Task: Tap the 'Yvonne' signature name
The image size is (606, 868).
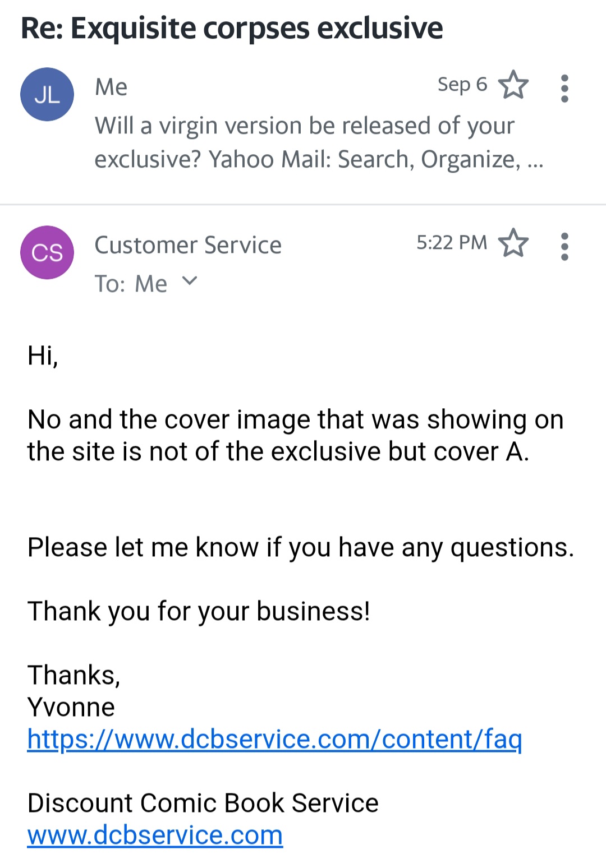Action: [71, 707]
